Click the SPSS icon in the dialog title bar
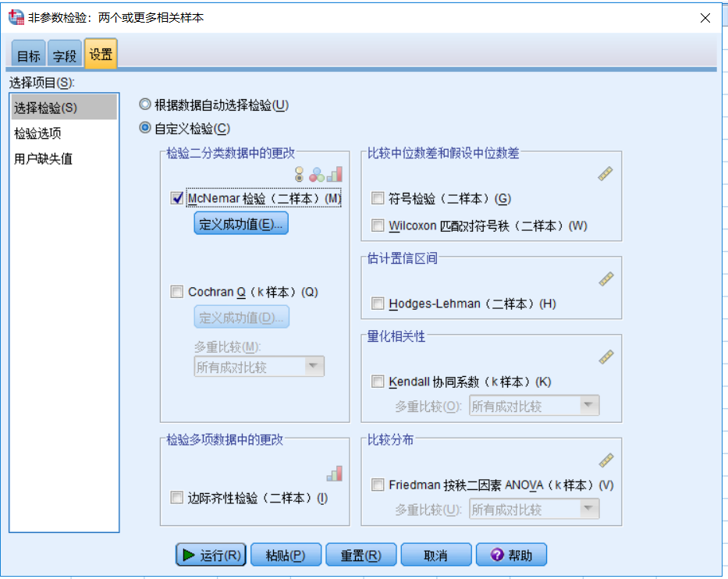728x579 pixels. coord(16,16)
